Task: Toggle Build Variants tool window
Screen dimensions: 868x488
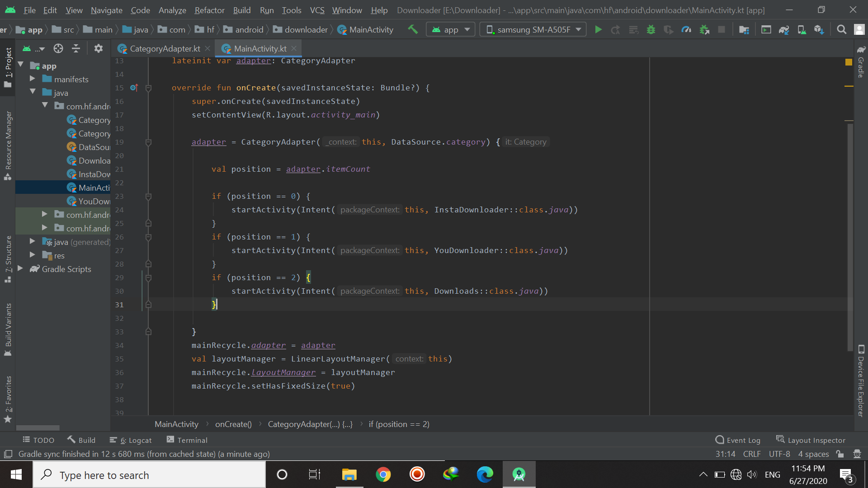Action: [x=8, y=330]
